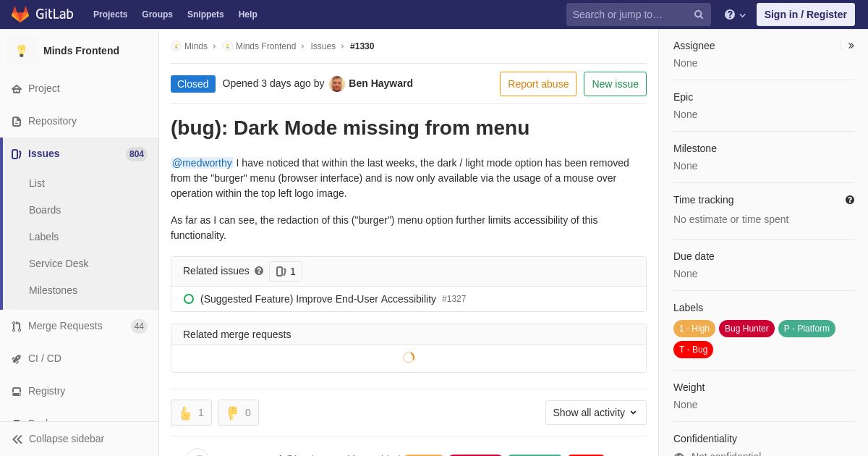Open Projects menu in top bar
The image size is (868, 456).
[x=111, y=14]
